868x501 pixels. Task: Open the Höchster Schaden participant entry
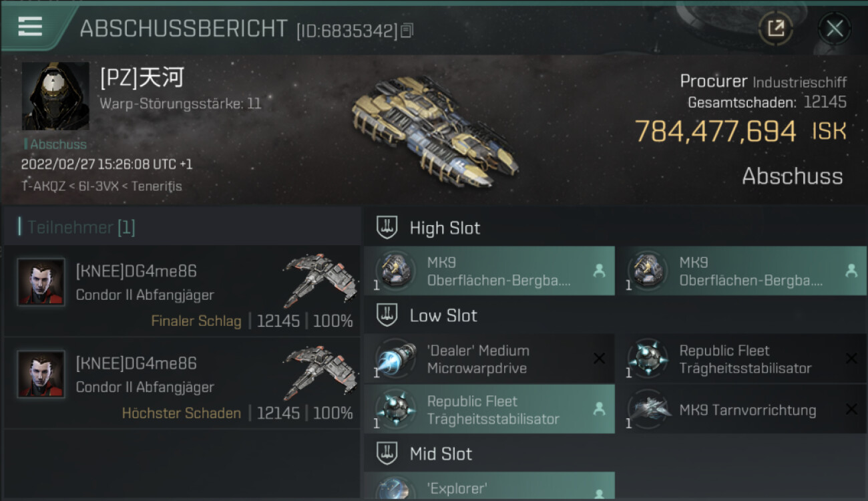pyautogui.click(x=182, y=383)
